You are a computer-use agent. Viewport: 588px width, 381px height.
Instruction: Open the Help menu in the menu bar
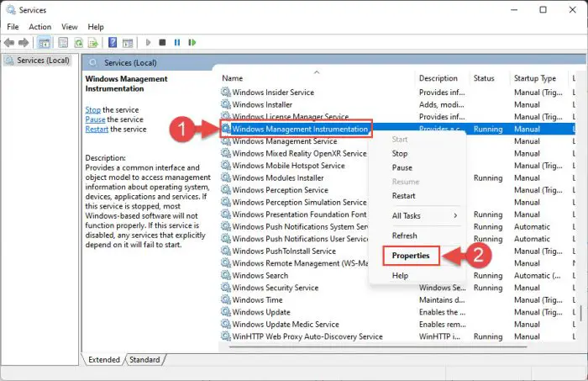(96, 27)
